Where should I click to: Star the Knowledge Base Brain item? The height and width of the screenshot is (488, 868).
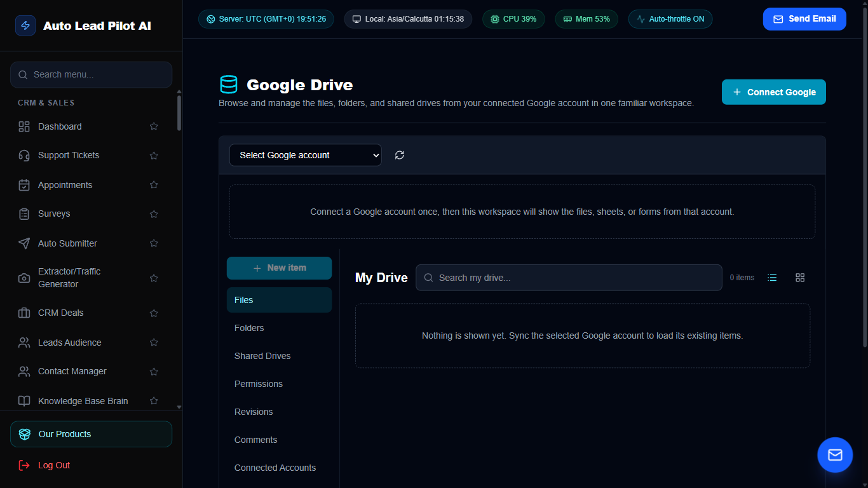[x=154, y=401]
